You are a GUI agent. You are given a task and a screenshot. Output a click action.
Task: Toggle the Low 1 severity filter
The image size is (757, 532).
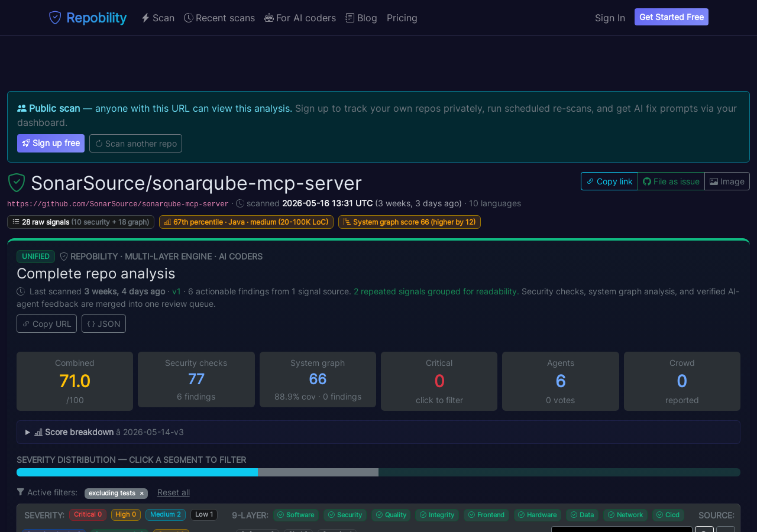(x=204, y=515)
